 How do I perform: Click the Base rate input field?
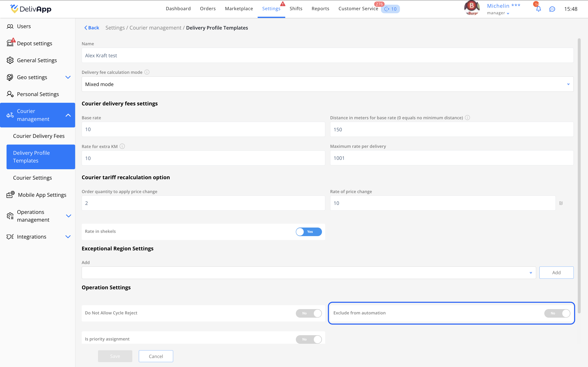click(203, 129)
